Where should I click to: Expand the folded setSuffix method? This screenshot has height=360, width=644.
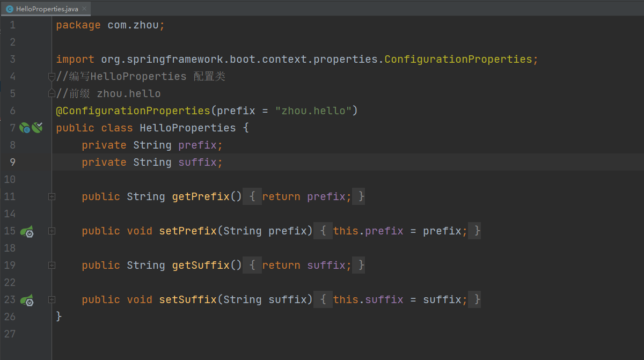click(x=52, y=300)
